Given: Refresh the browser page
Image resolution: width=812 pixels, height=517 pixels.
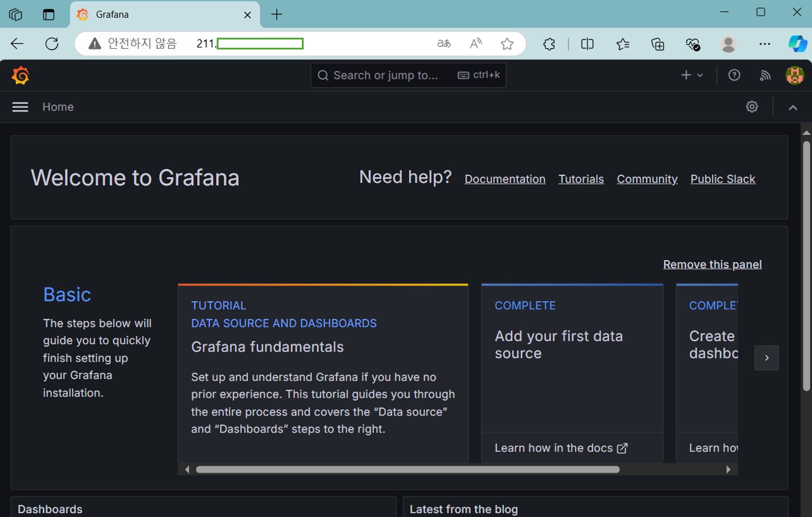Looking at the screenshot, I should coord(52,44).
